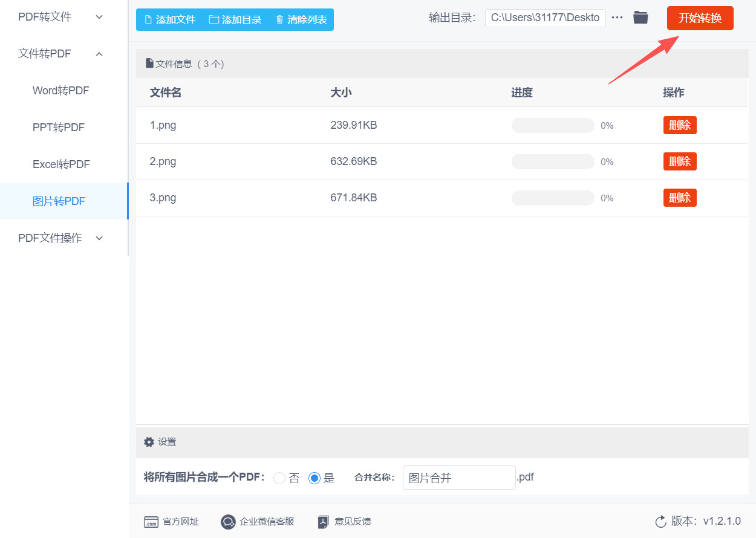Select 是 radio for merging images
Screen dimensions: 756x538
point(314,478)
